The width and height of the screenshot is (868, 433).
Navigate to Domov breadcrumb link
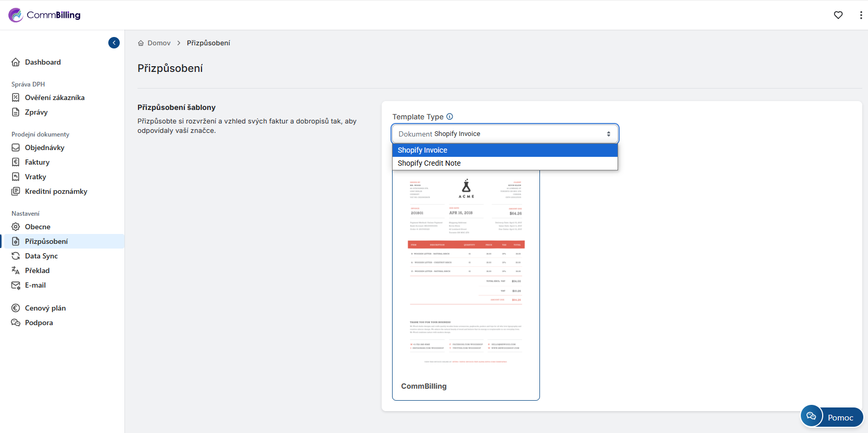(159, 43)
